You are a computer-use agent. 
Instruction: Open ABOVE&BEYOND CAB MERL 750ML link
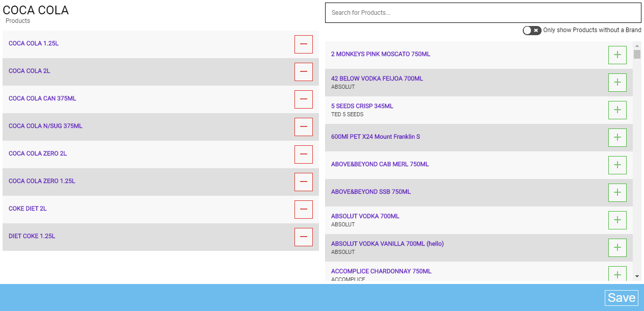(380, 164)
